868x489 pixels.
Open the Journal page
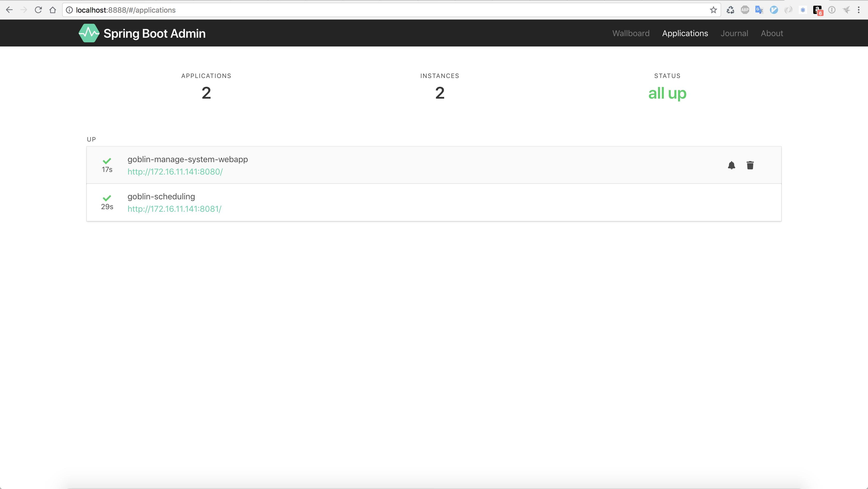click(x=734, y=33)
